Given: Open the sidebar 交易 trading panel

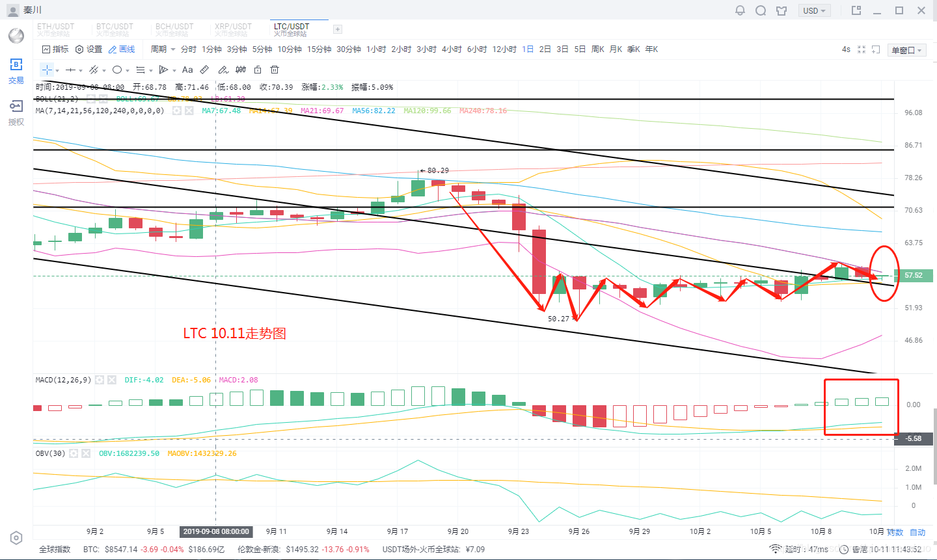Looking at the screenshot, I should 16,71.
